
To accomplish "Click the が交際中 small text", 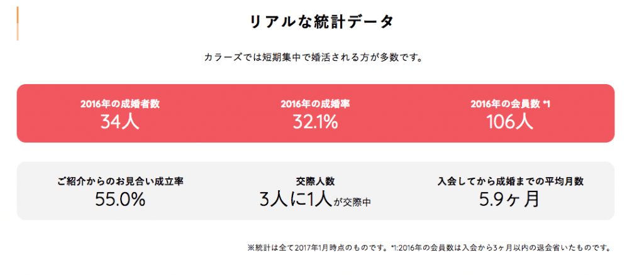I will click(352, 202).
